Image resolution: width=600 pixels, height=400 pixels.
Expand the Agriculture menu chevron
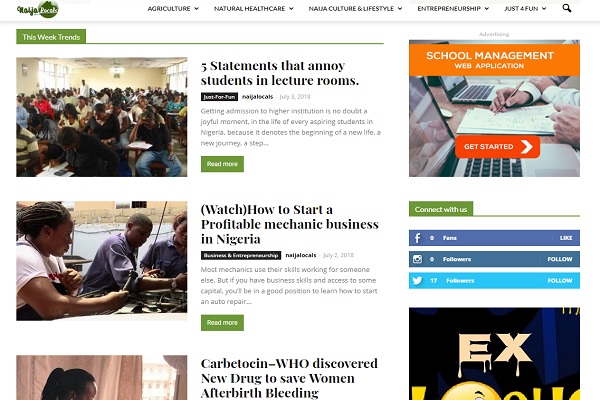point(196,8)
